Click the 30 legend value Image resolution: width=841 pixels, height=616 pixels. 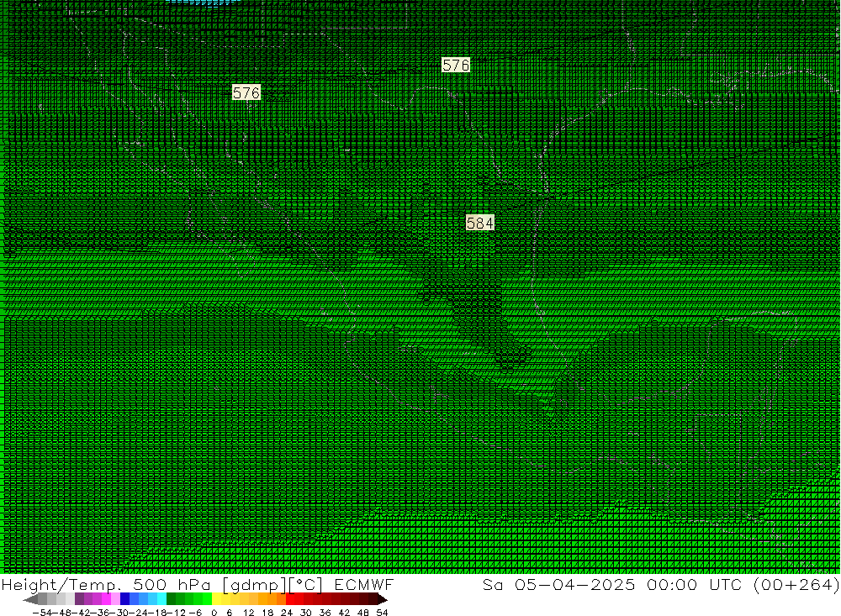(306, 613)
